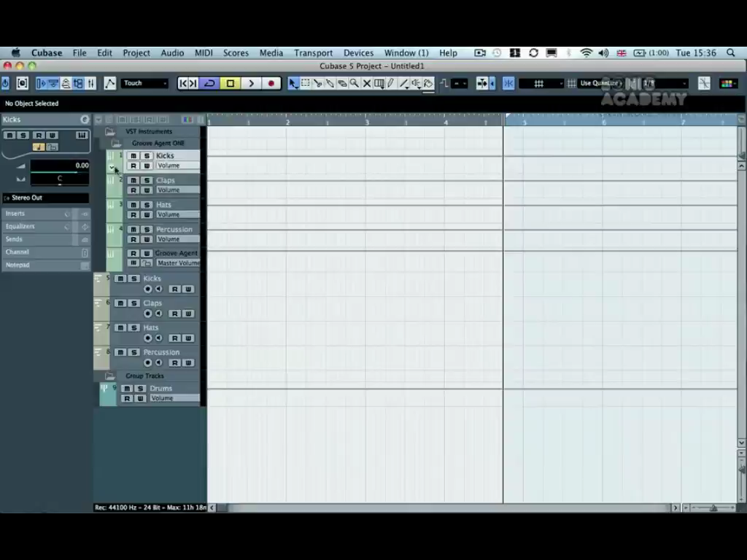
Task: Collapse the VST Instruments folder
Action: [110, 131]
